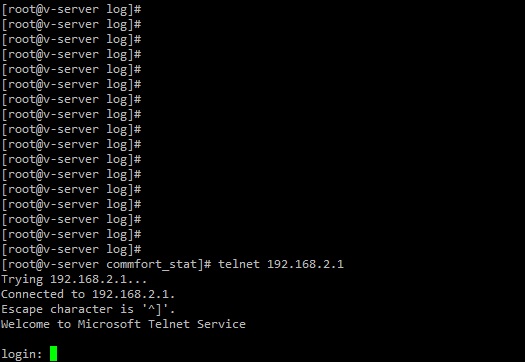Screen dimensions: 525x362
Task: Click the first [root@v-server log]# prompt
Action: 71,9
